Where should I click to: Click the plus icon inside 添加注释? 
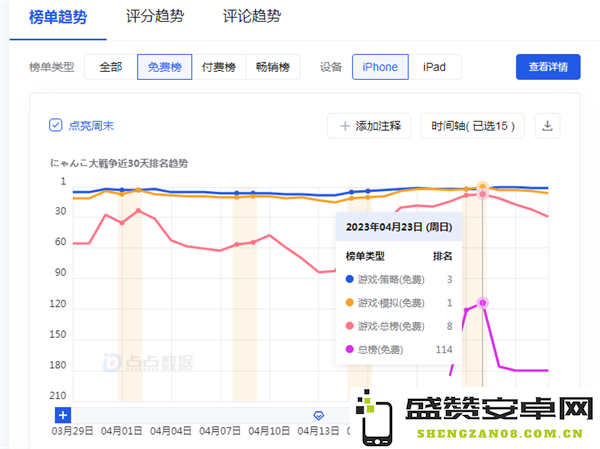click(x=345, y=126)
